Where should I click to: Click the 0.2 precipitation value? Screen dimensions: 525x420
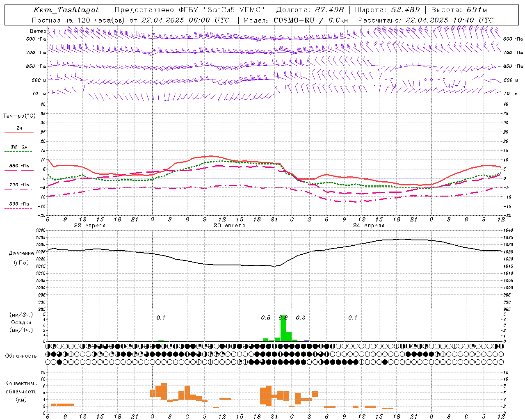pyautogui.click(x=301, y=318)
